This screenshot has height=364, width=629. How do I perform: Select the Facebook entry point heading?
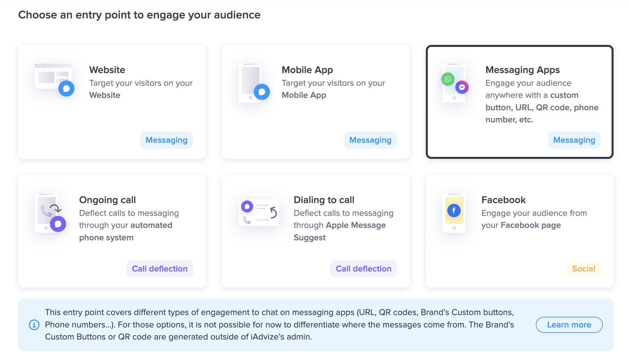point(503,200)
